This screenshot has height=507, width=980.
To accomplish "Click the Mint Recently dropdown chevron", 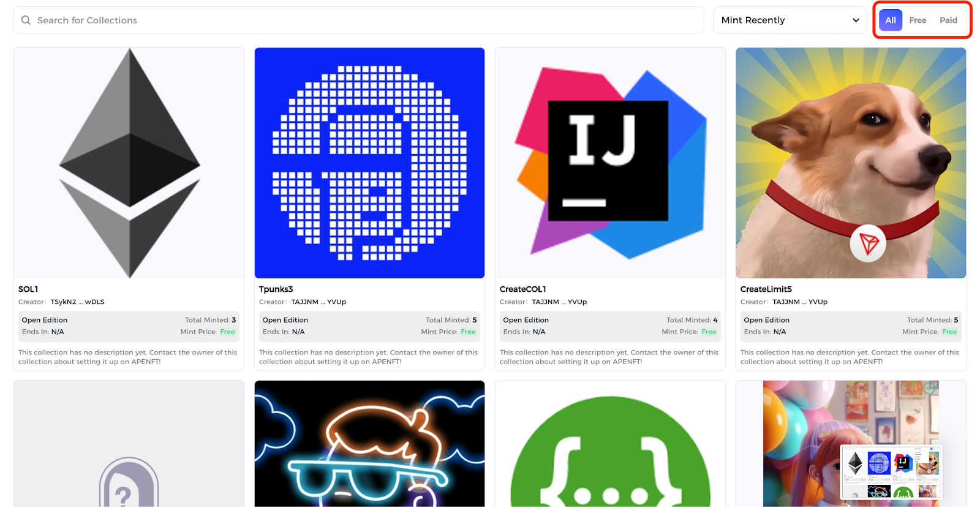I will tap(856, 20).
